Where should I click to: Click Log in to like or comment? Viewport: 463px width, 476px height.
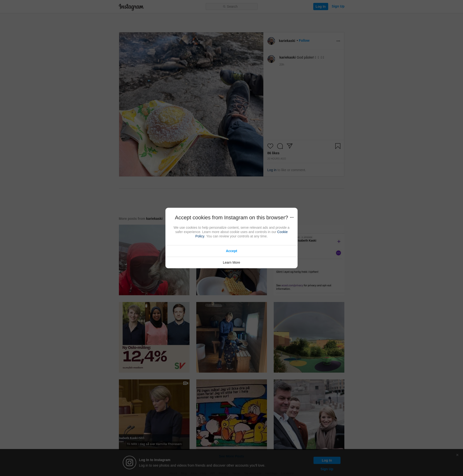point(272,170)
